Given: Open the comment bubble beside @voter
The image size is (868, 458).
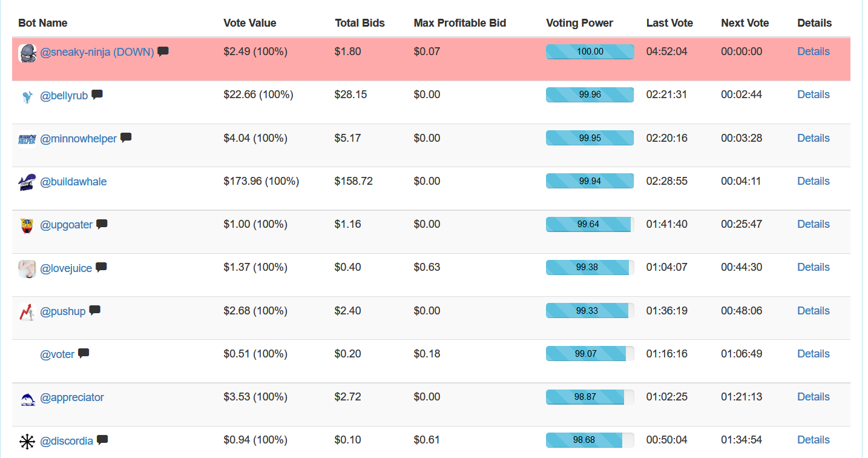Looking at the screenshot, I should (84, 353).
